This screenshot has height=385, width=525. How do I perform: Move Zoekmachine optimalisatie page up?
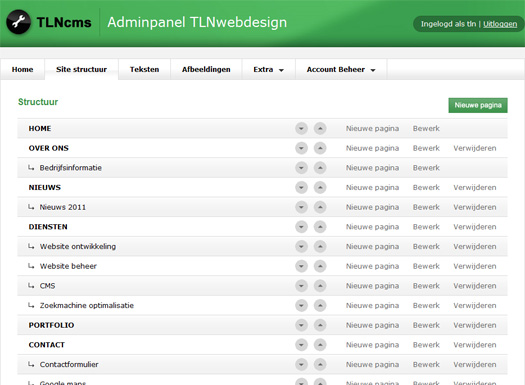click(320, 305)
